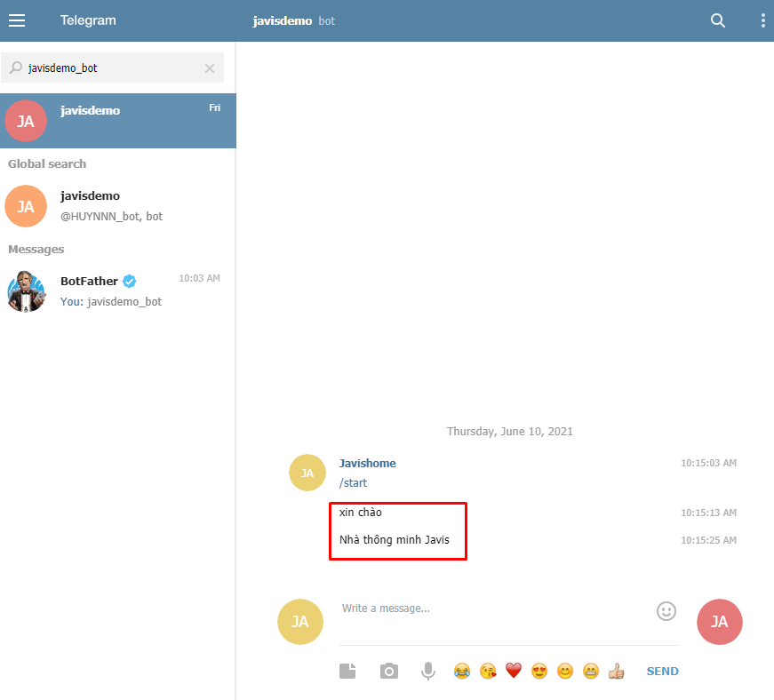Attach a photo with the camera icon
The width and height of the screenshot is (774, 700).
click(x=389, y=671)
